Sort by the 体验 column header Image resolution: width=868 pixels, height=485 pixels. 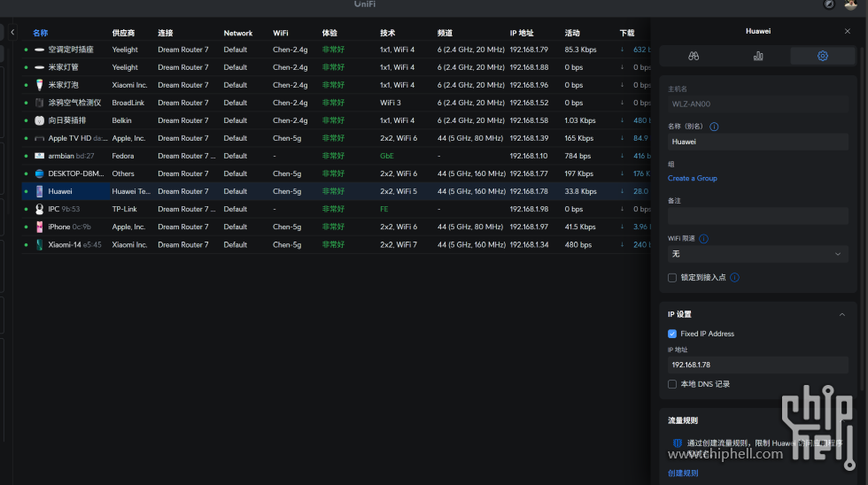pos(329,33)
